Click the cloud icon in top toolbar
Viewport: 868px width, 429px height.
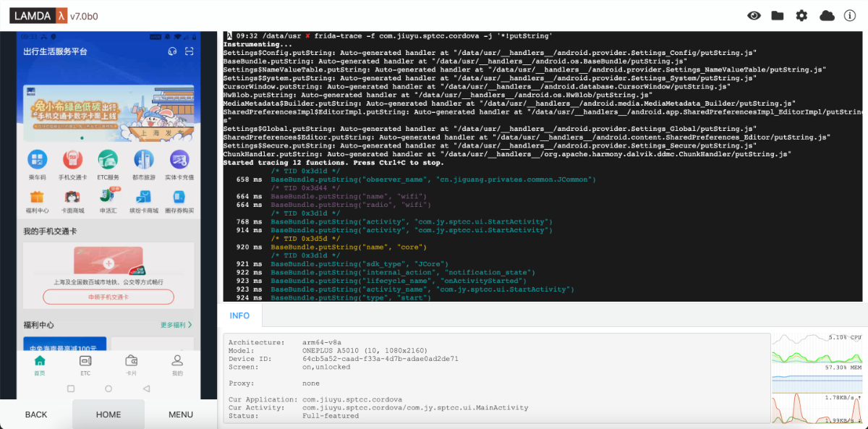click(x=827, y=15)
